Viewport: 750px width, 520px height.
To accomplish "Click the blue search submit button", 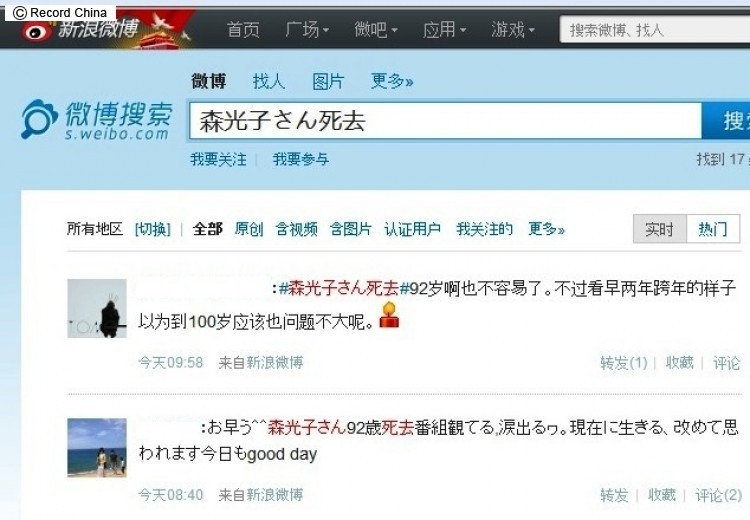I will [726, 121].
